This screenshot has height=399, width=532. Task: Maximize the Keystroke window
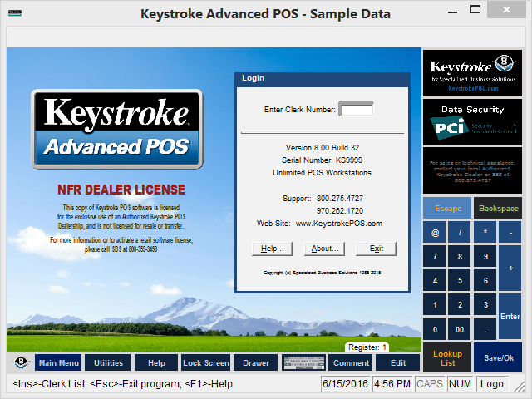475,9
